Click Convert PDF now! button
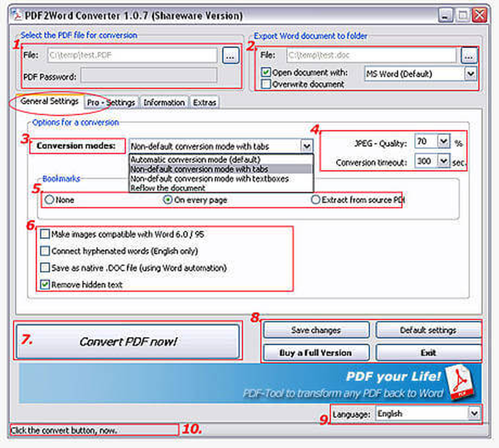 128,342
